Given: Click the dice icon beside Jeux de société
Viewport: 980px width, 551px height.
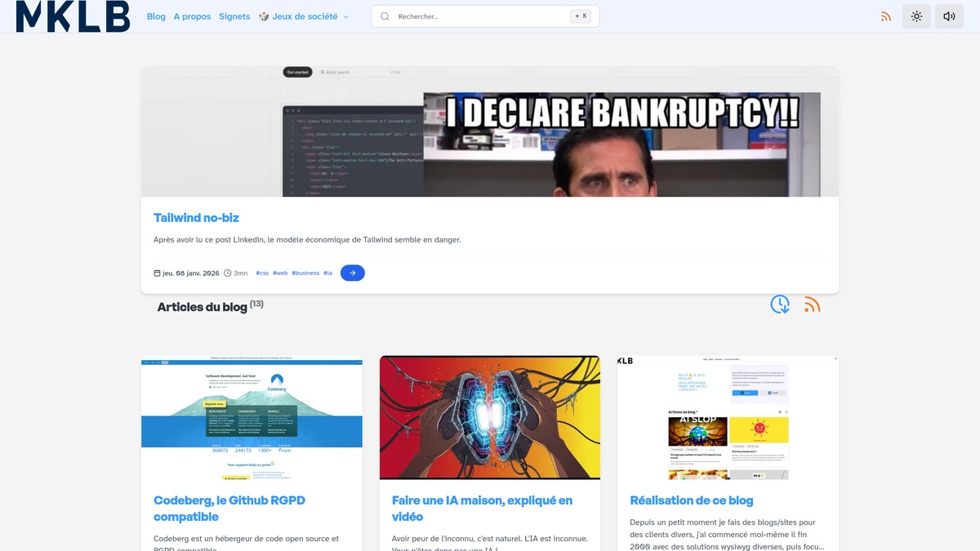Looking at the screenshot, I should pos(264,16).
